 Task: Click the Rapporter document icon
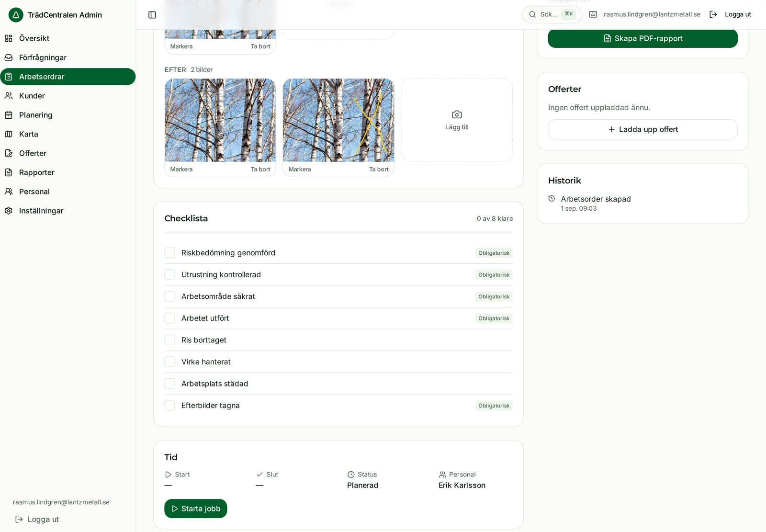coord(9,172)
